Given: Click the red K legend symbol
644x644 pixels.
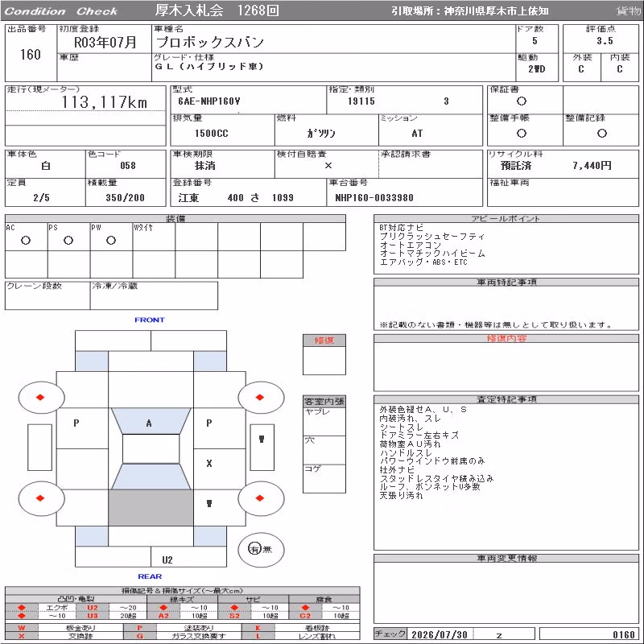Looking at the screenshot, I should [x=258, y=628].
